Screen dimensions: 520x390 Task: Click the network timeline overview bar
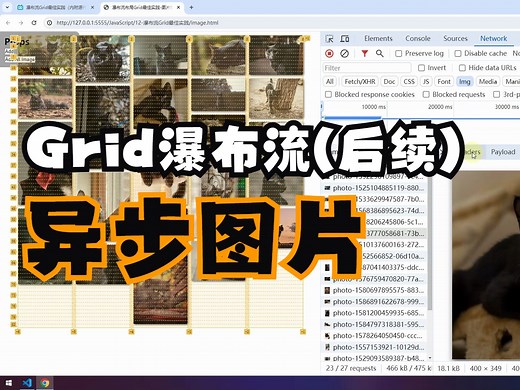click(420, 111)
